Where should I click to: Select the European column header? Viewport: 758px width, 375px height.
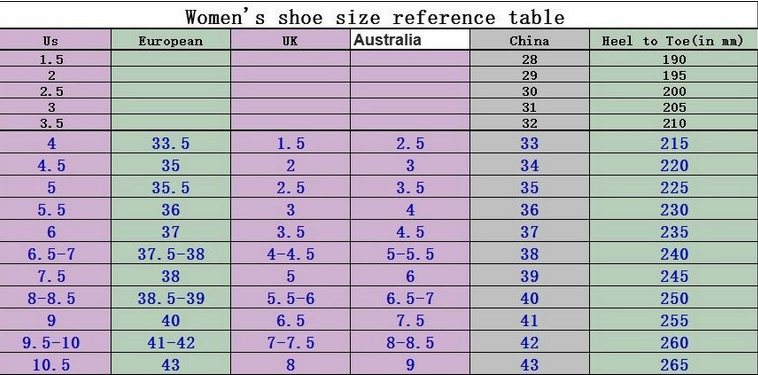click(171, 41)
